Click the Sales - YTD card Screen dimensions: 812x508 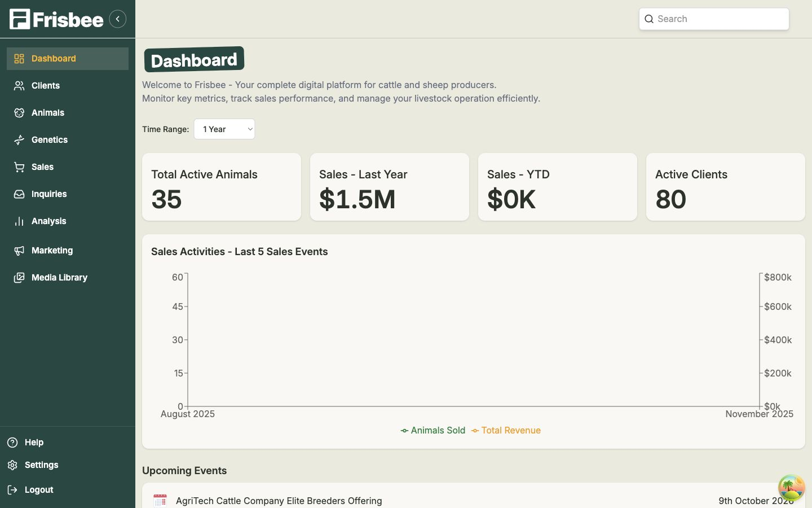(558, 187)
